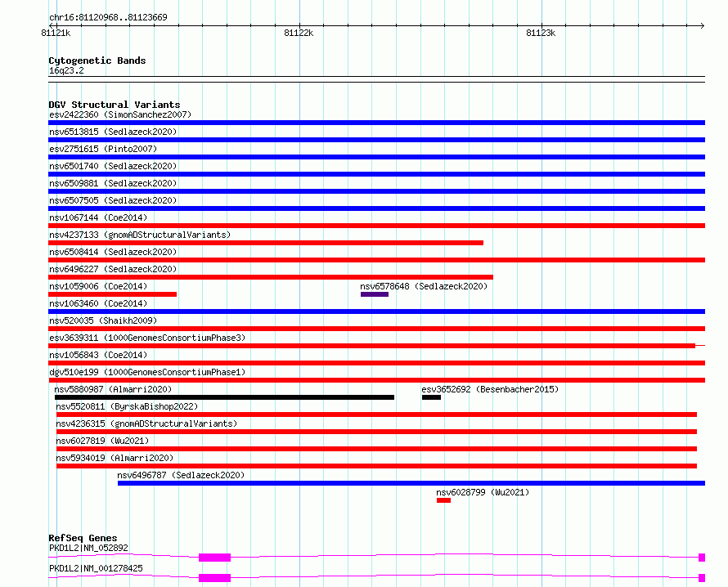Click the 81122k ruler mark
728x587 pixels.
tap(299, 33)
